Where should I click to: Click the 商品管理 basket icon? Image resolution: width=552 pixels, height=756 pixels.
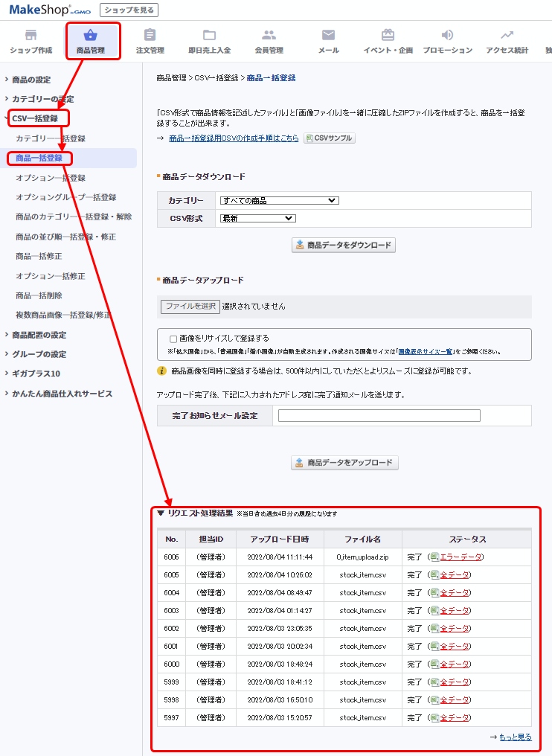pos(91,36)
